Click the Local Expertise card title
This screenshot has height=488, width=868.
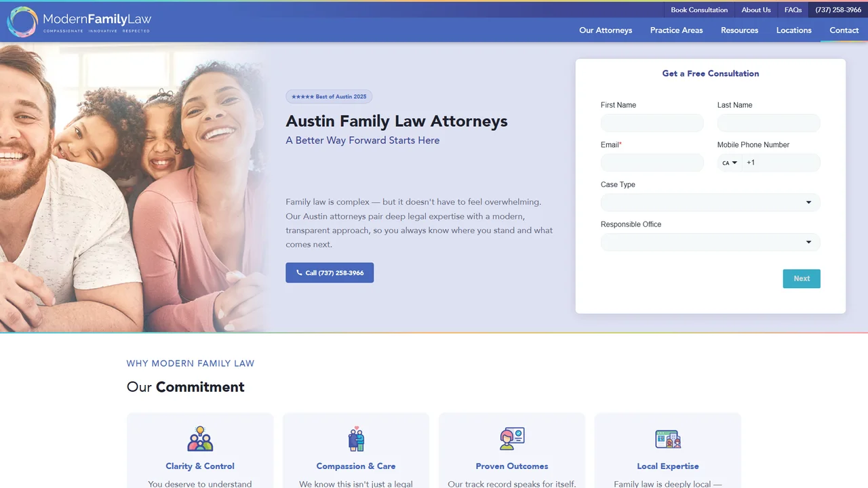click(x=668, y=466)
